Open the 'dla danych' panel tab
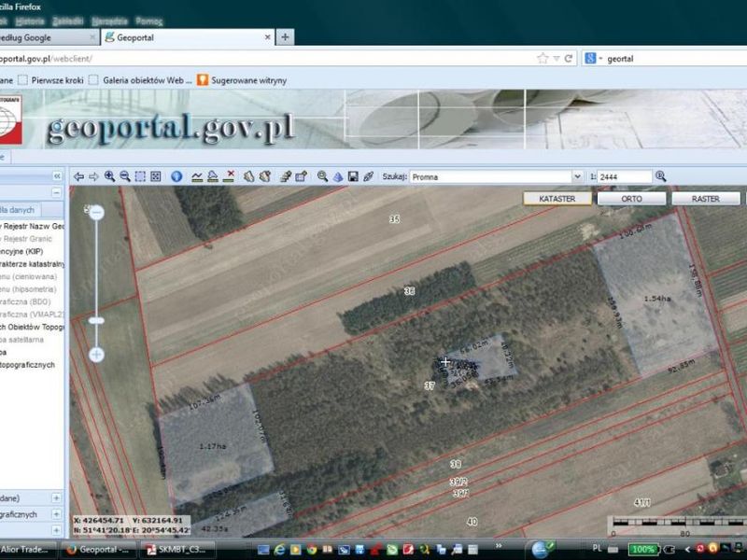This screenshot has width=747, height=560. [x=19, y=210]
